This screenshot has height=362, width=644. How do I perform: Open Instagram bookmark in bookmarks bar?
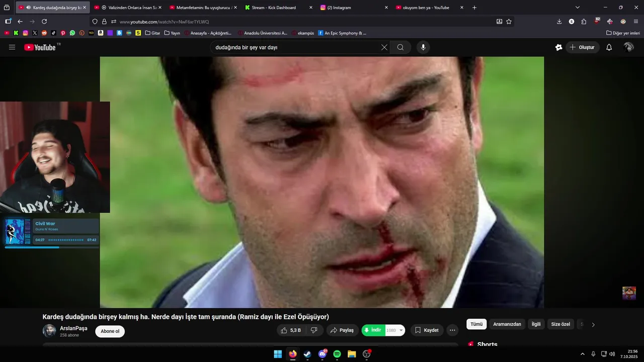pyautogui.click(x=26, y=33)
